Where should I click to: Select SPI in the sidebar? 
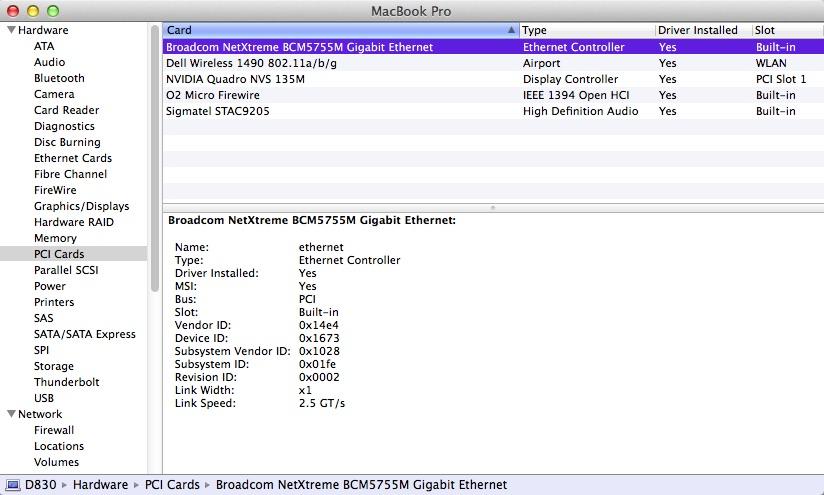coord(42,350)
